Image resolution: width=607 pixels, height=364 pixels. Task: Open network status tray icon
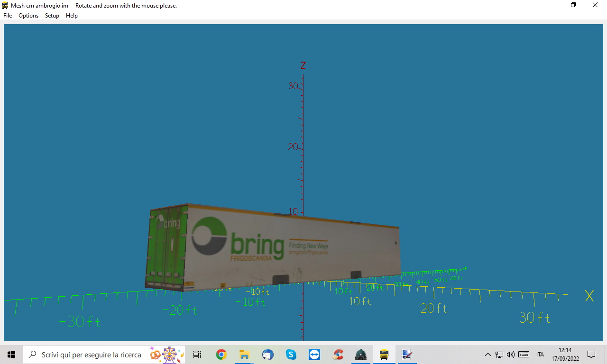pyautogui.click(x=499, y=355)
